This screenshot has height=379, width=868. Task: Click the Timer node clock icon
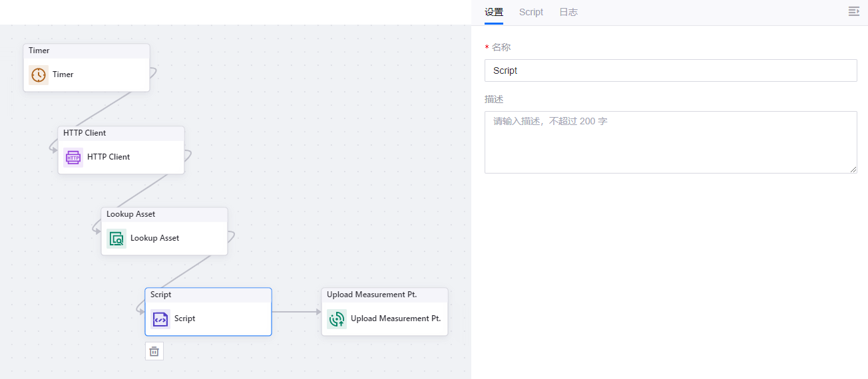39,74
